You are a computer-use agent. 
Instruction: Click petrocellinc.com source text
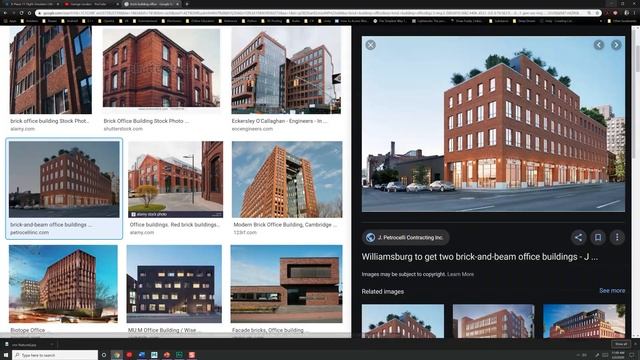tap(29, 232)
